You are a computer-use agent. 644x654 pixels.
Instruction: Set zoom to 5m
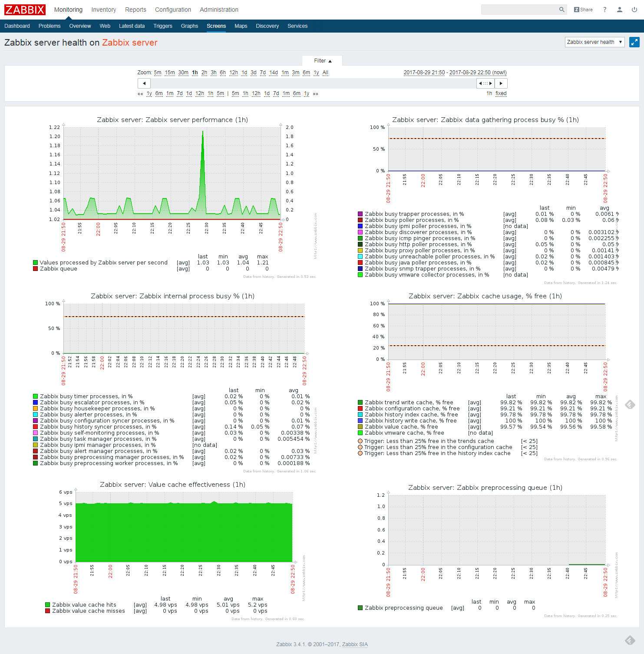pos(158,73)
